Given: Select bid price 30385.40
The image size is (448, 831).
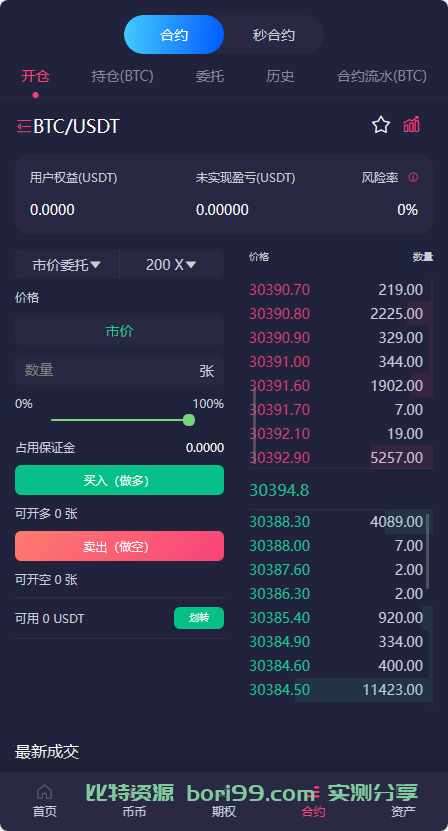Looking at the screenshot, I should pyautogui.click(x=279, y=618).
